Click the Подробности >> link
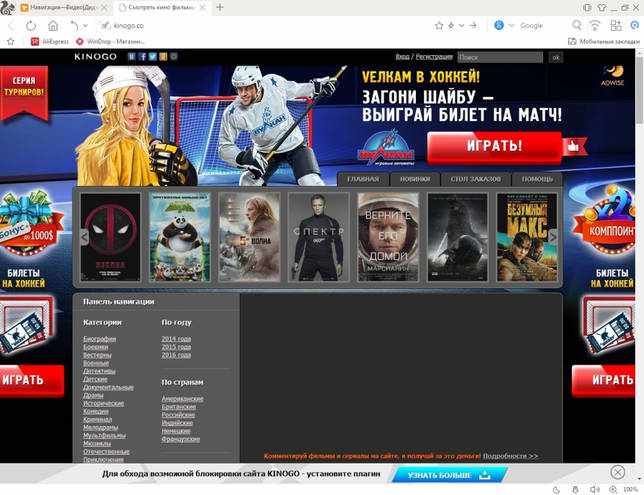644x495 pixels. pyautogui.click(x=511, y=456)
